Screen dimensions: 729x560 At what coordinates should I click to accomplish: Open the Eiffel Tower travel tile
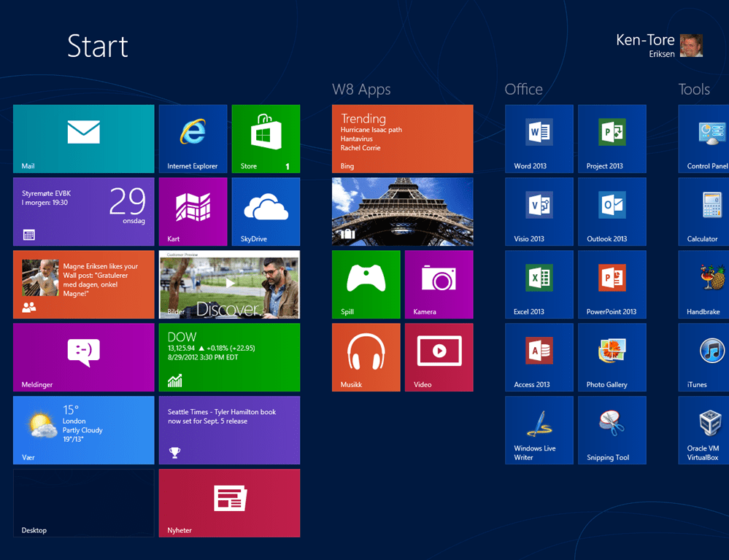click(x=403, y=211)
